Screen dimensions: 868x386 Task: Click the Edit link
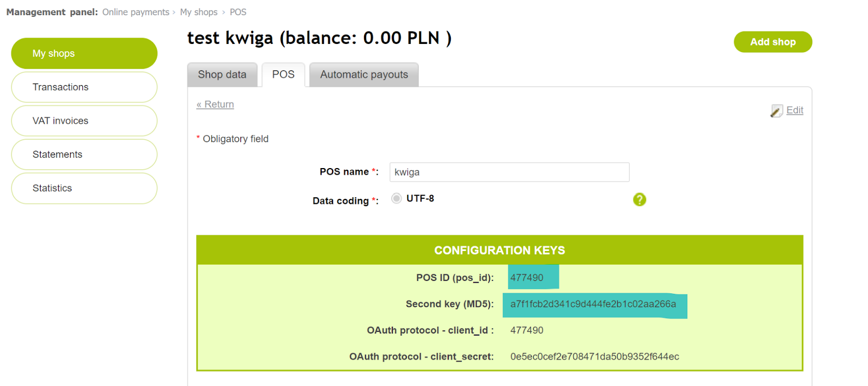pos(795,110)
